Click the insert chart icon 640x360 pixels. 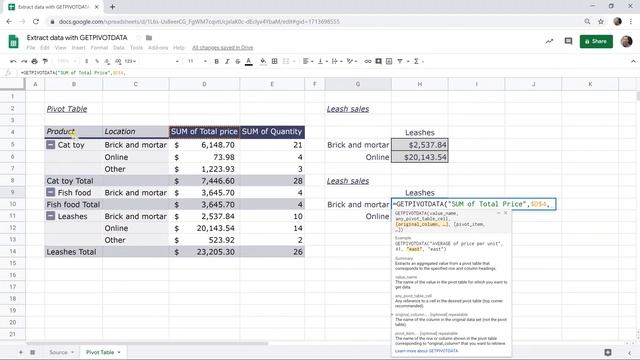[389, 61]
